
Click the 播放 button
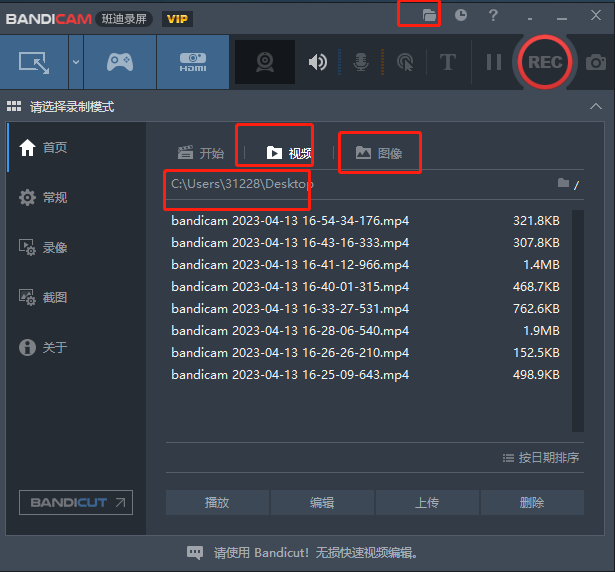coord(217,502)
